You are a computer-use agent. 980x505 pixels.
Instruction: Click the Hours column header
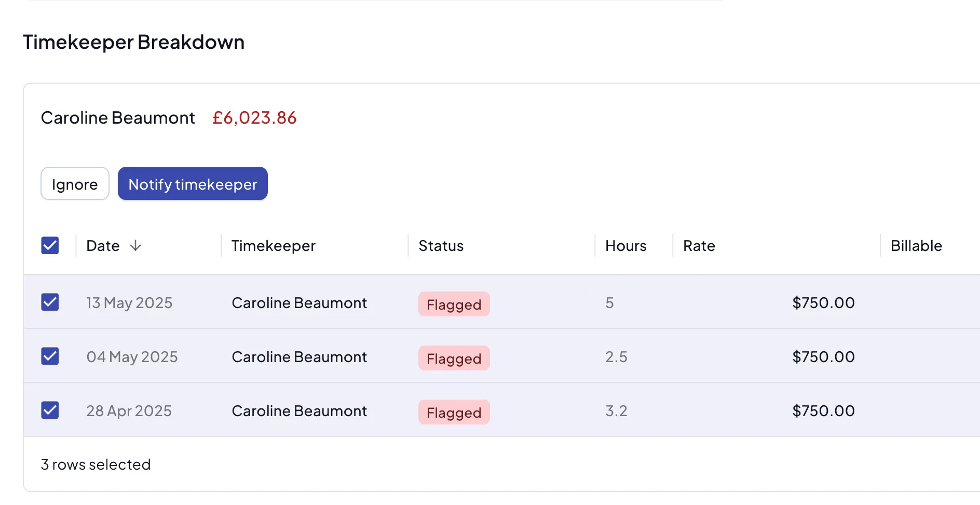[625, 245]
